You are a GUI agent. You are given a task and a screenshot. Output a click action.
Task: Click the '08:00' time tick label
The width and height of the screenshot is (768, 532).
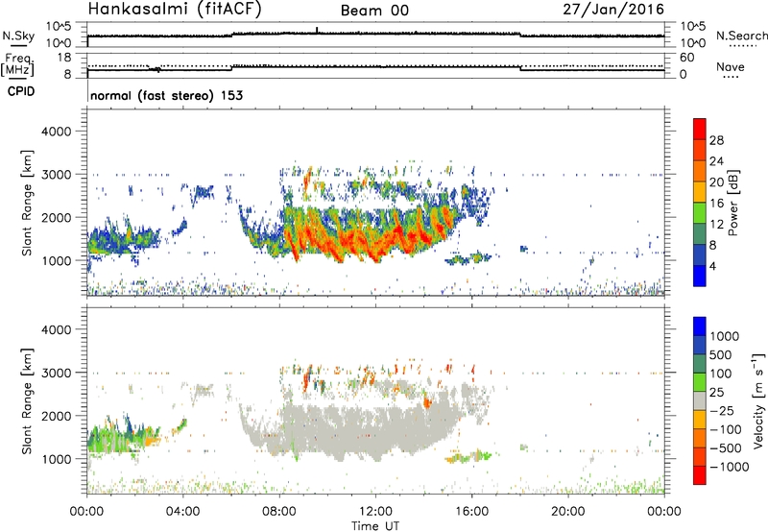pyautogui.click(x=279, y=512)
